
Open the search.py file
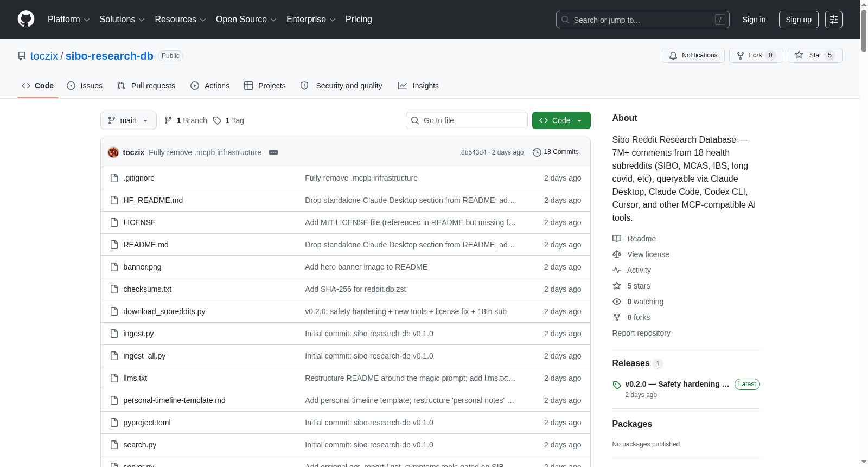tap(140, 445)
